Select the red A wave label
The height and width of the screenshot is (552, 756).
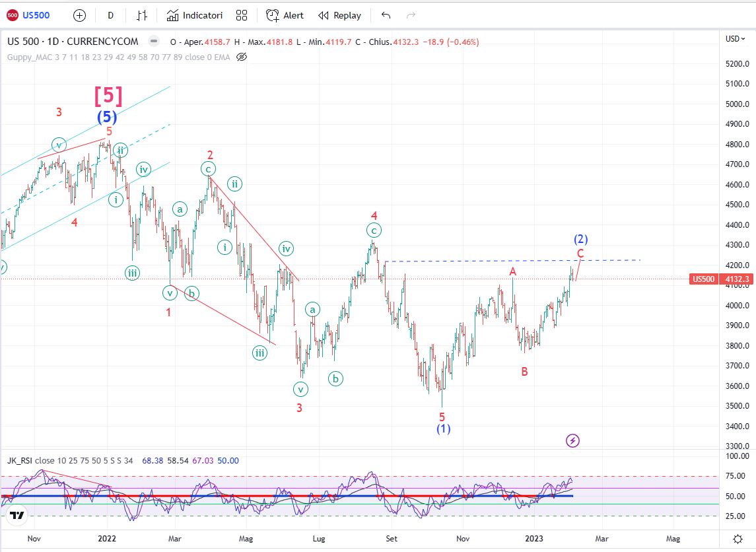click(513, 272)
